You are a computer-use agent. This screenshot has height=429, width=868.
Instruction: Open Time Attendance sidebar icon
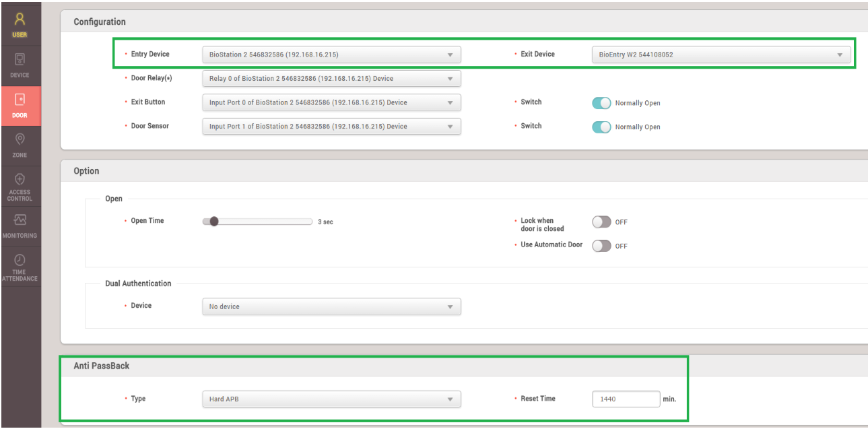coord(20,267)
